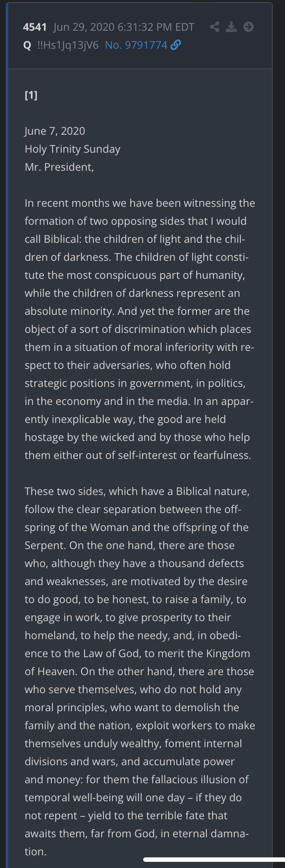Click the line starting "In recent months"

pos(140,203)
